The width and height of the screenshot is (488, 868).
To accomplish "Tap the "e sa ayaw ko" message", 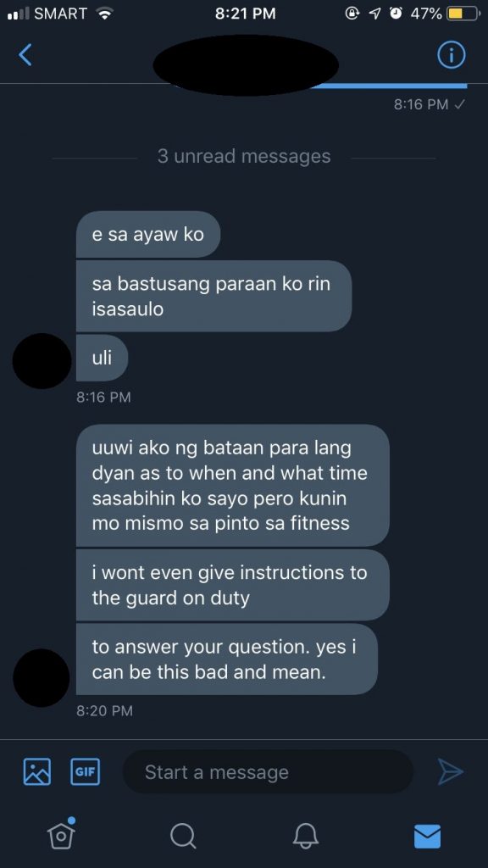I will [x=148, y=234].
